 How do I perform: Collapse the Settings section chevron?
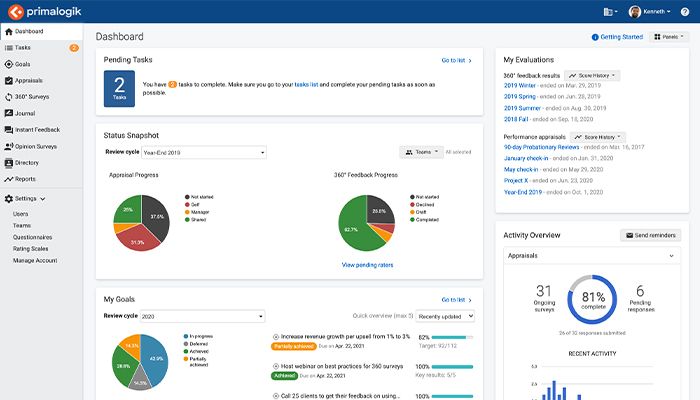click(x=43, y=199)
